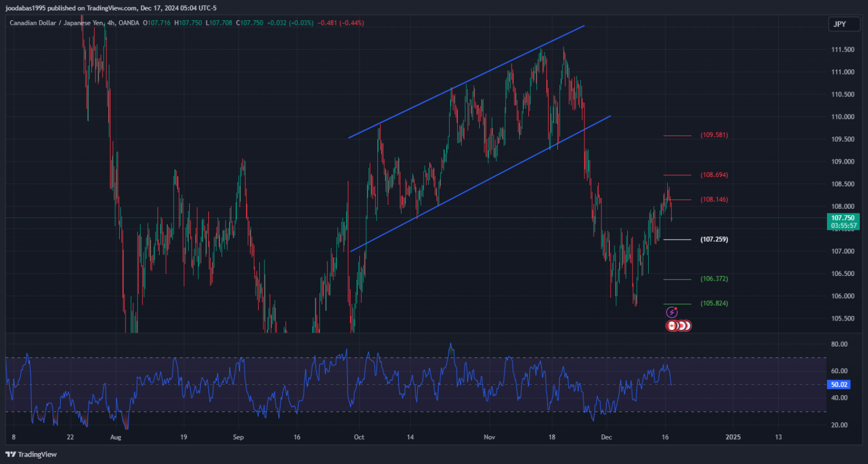Click the 2025 date on time axis
868x464 pixels.
point(733,437)
